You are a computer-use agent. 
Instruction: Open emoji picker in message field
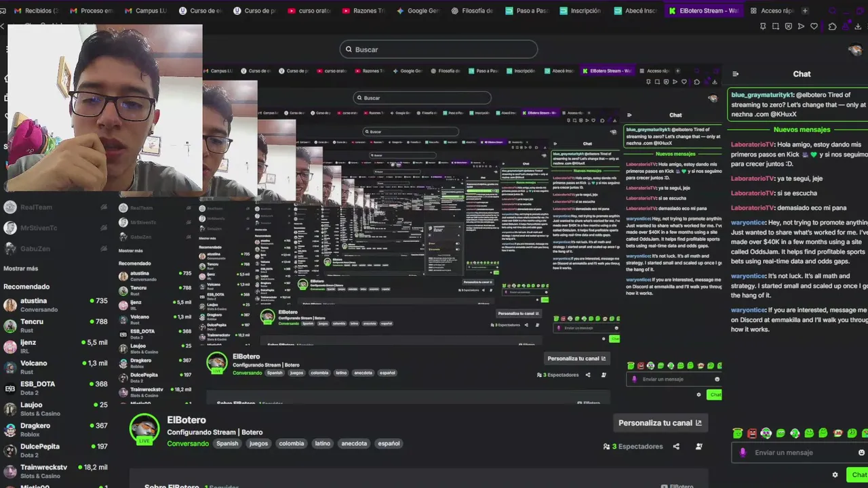point(862,453)
